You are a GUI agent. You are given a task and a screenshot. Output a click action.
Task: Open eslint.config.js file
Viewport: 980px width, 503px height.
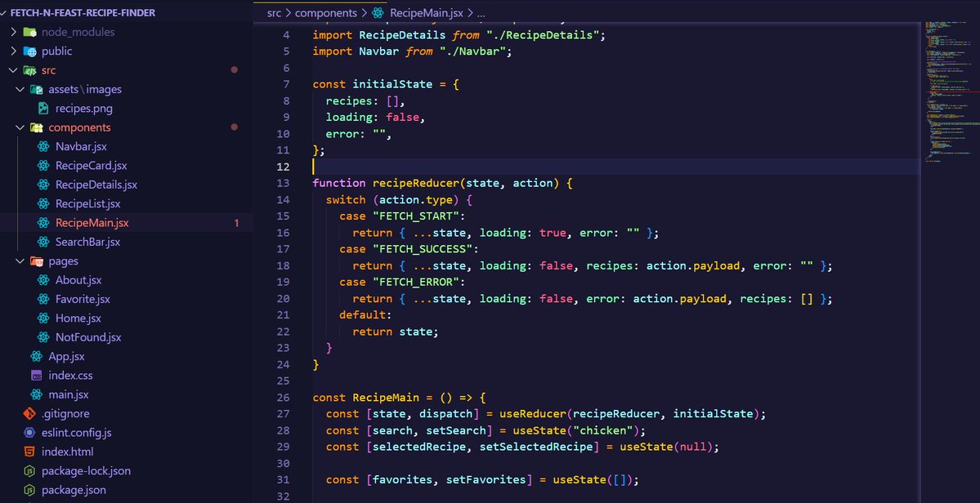(x=76, y=433)
